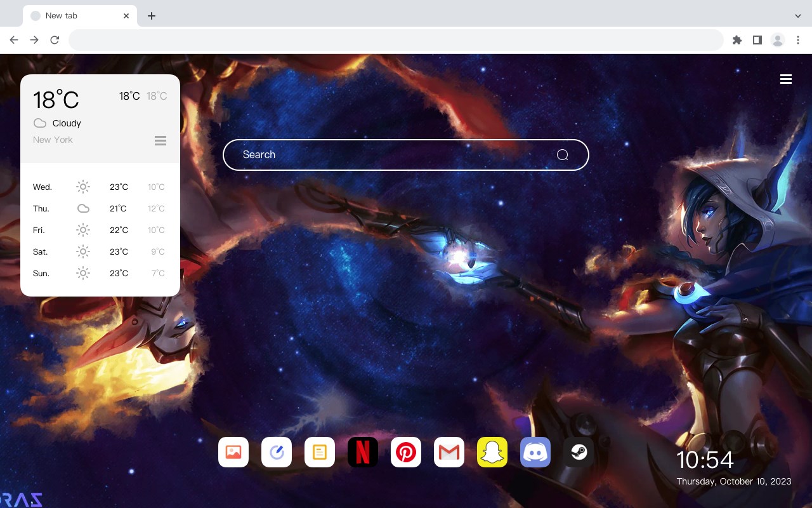Click the Cloudy weather condition
The image size is (812, 508).
[67, 123]
